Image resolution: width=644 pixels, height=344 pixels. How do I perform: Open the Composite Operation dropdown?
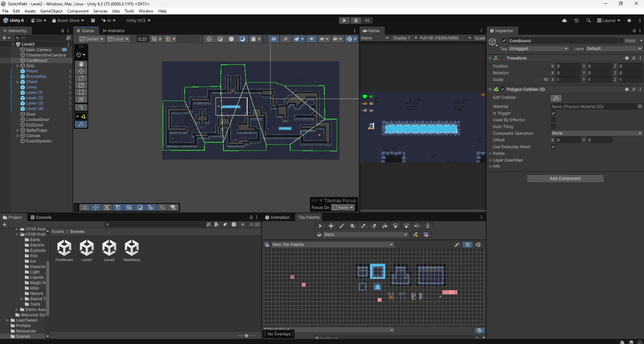pos(597,133)
